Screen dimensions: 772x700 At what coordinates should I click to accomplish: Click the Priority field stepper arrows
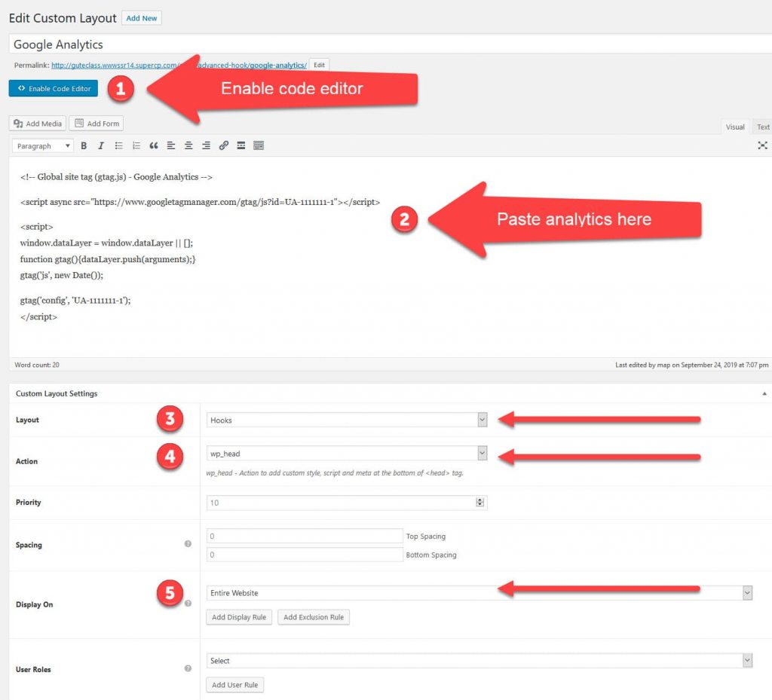480,503
